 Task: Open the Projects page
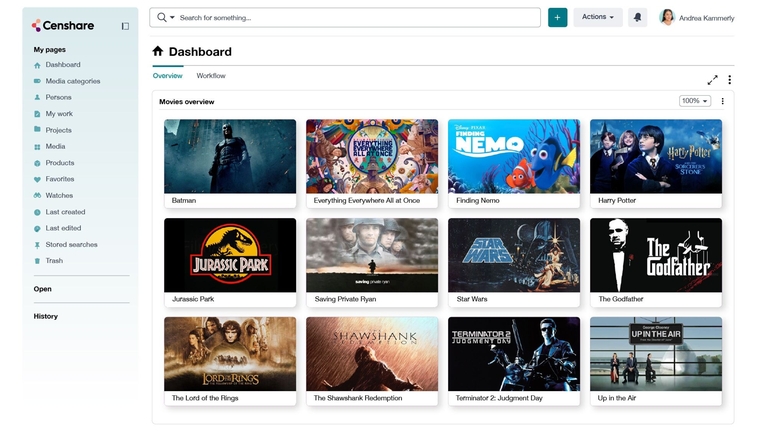pyautogui.click(x=58, y=130)
